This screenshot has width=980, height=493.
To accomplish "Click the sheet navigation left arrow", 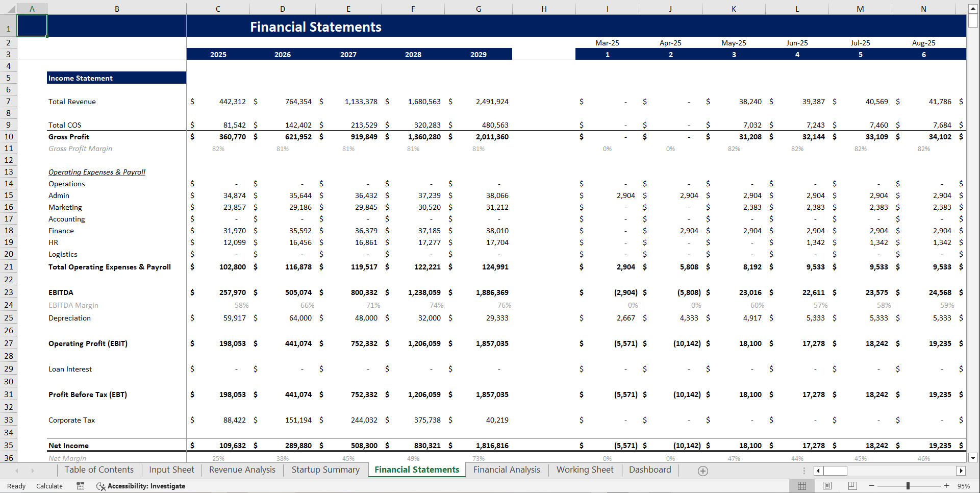I will 17,470.
